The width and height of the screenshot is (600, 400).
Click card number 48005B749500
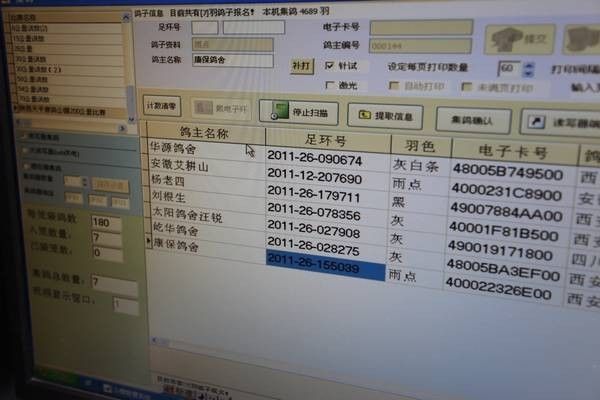click(x=508, y=171)
